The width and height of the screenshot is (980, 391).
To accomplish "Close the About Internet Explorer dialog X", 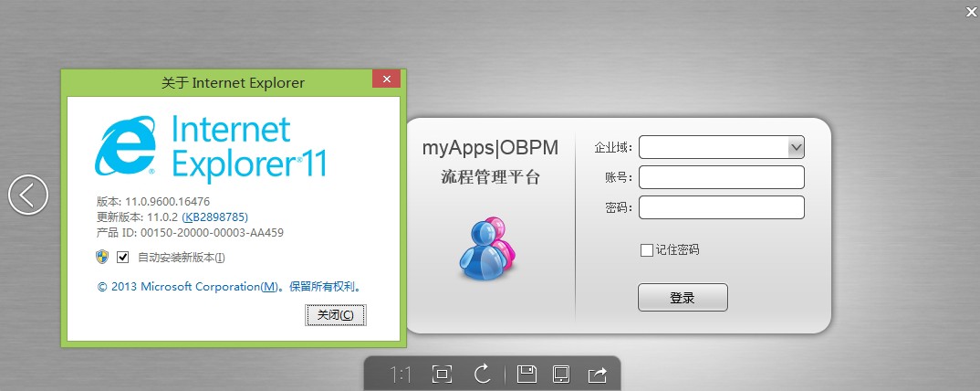I will point(386,79).
